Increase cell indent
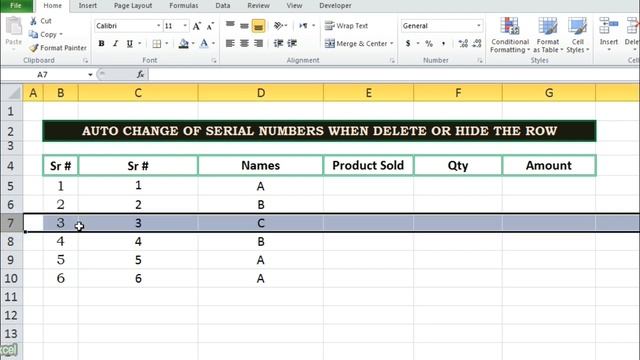The width and height of the screenshot is (640, 360). click(292, 43)
